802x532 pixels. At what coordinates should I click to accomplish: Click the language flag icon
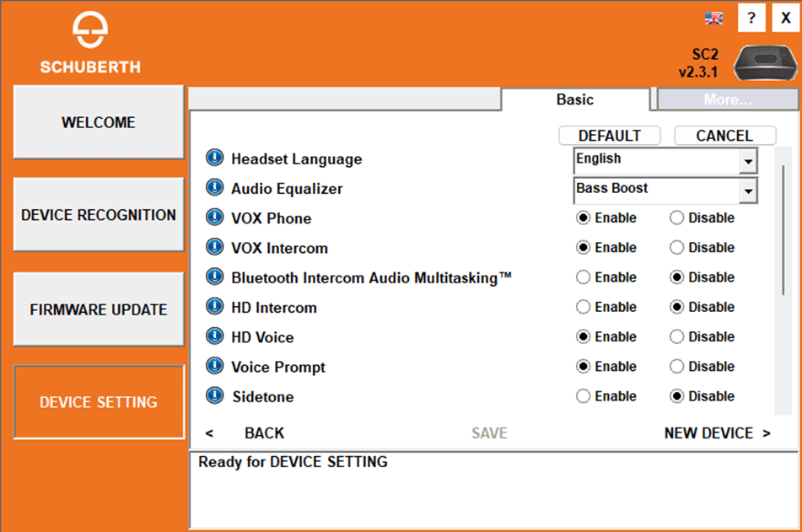(713, 19)
